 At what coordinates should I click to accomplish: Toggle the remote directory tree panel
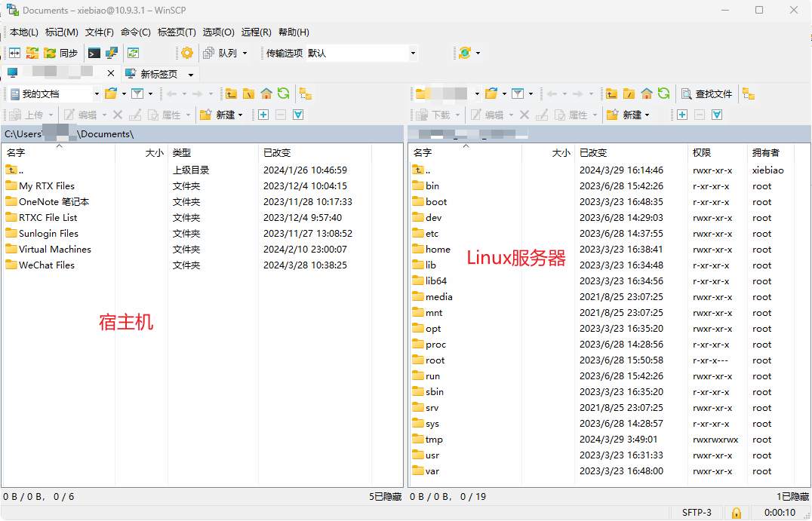748,93
